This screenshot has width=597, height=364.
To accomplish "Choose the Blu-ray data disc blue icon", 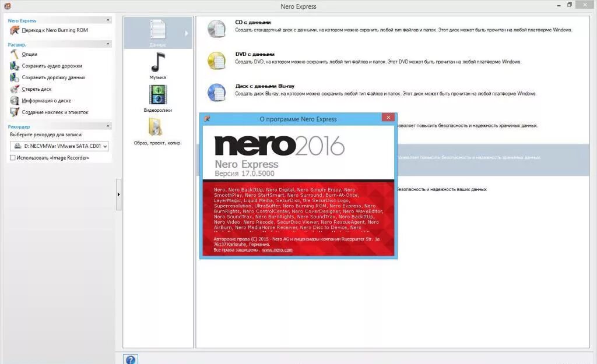I will pyautogui.click(x=216, y=93).
